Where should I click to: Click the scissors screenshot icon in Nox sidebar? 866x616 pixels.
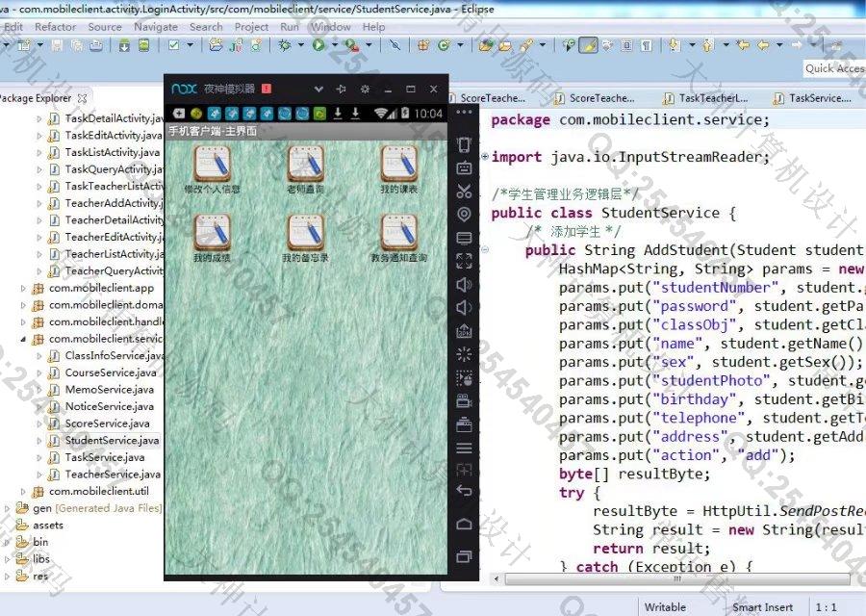pyautogui.click(x=464, y=191)
